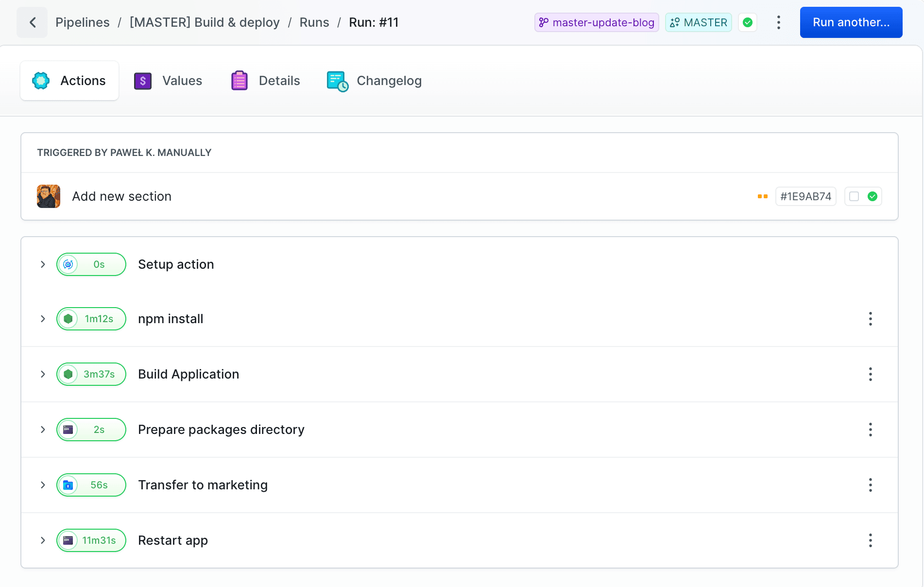Switch to the Changelog tab
Viewport: 924px width, 587px height.
point(375,81)
